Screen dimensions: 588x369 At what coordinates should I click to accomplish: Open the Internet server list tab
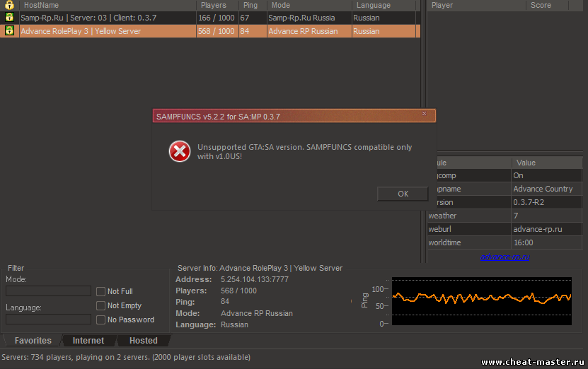[x=88, y=341]
